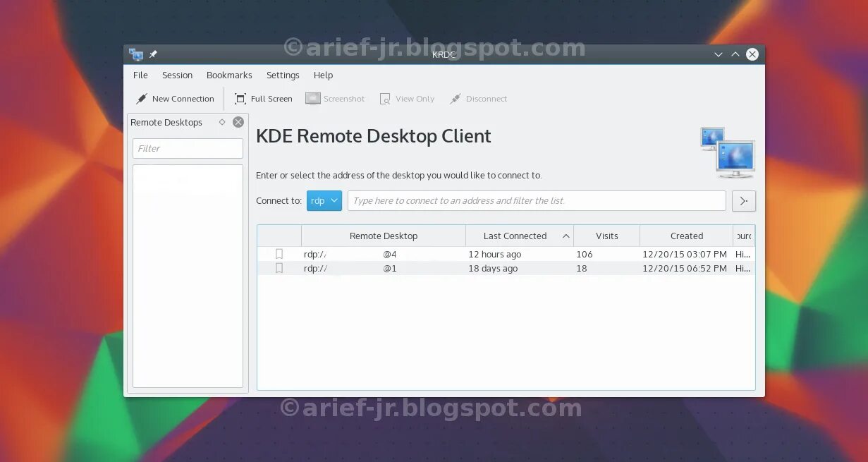
Task: Click the Remote Desktops panel title
Action: [x=166, y=122]
